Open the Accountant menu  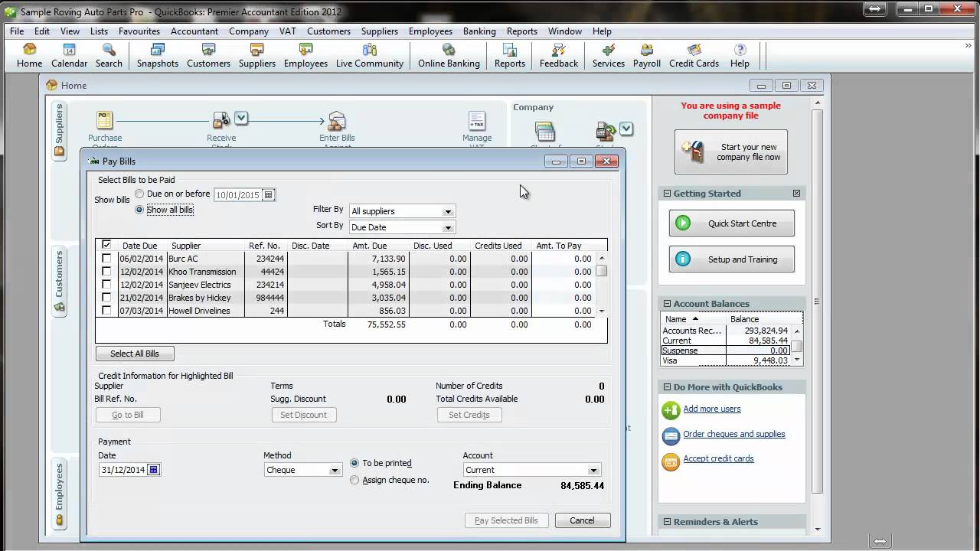click(x=194, y=31)
